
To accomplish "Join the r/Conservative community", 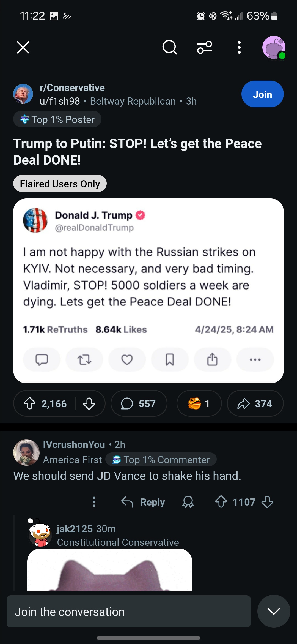I will coord(262,94).
